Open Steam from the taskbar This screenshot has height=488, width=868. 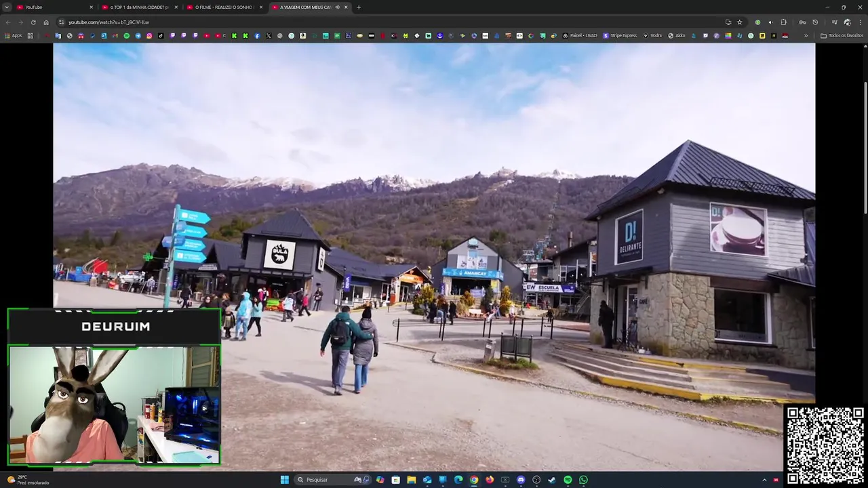point(552,480)
